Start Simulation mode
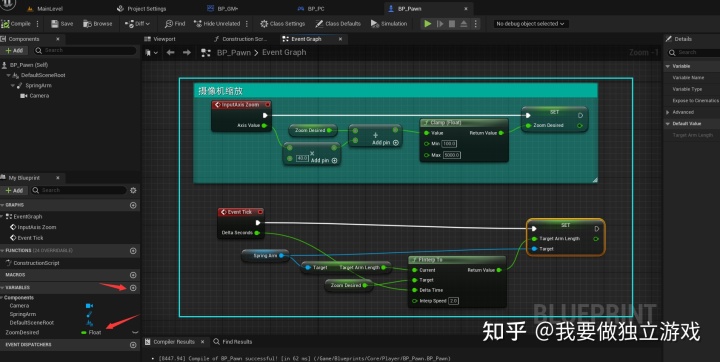Viewport: 720px width, 362px height. (388, 23)
